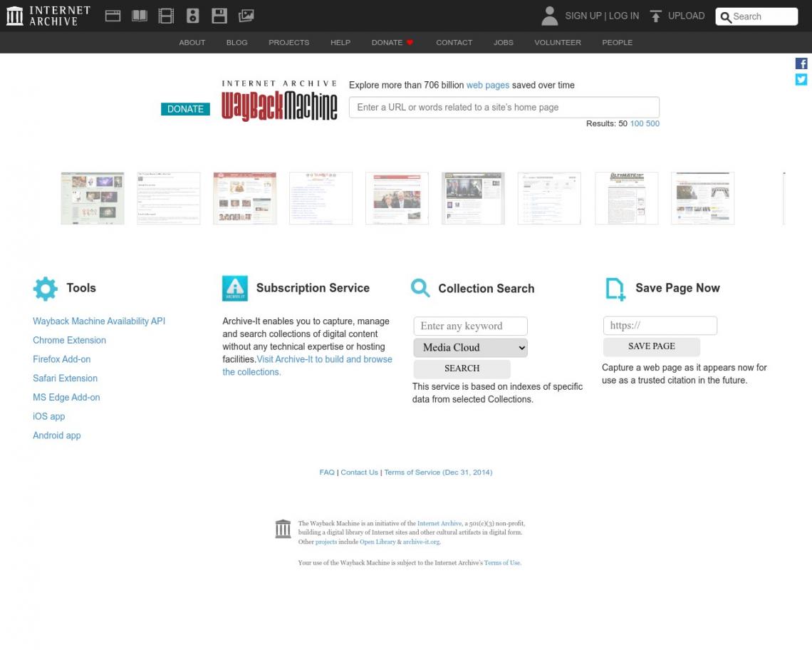Follow the 'web pages' link
The width and height of the screenshot is (812, 650).
pyautogui.click(x=488, y=85)
